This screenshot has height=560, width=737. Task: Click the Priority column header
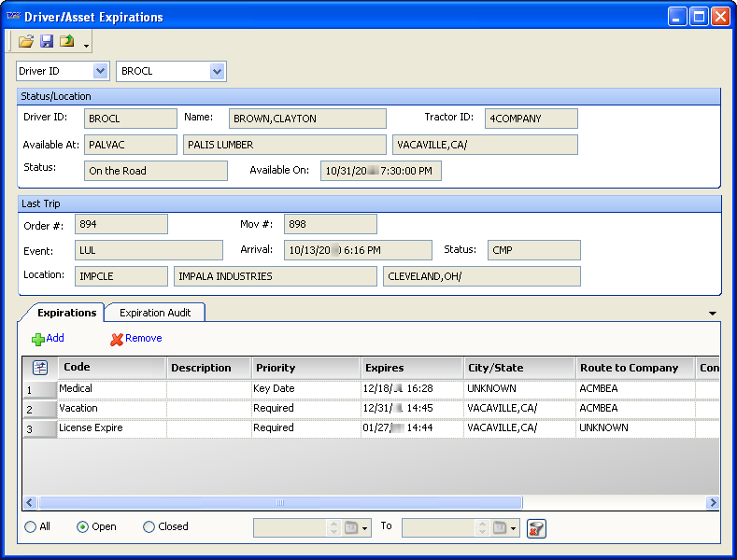click(x=304, y=368)
